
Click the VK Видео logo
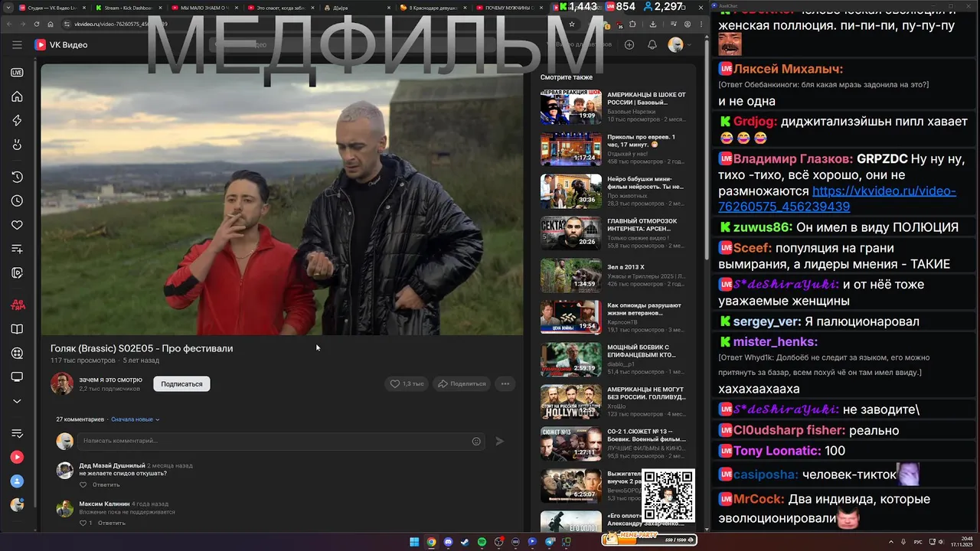point(61,45)
